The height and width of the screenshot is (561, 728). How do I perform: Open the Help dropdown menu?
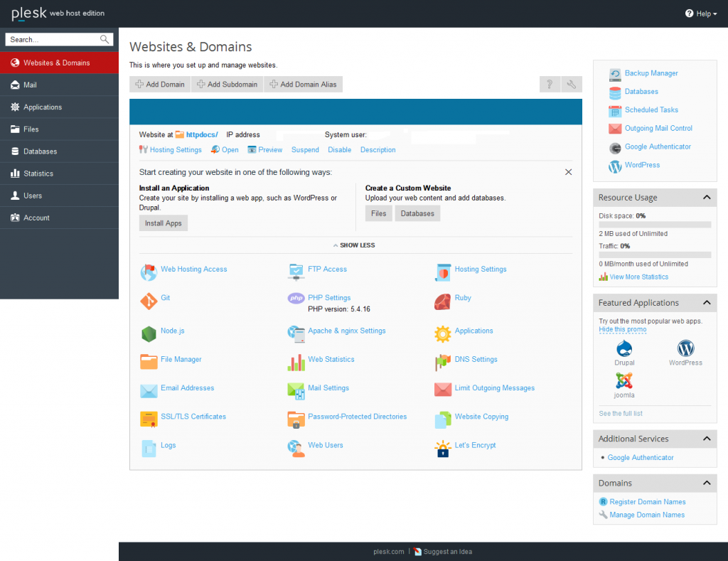[x=701, y=14]
